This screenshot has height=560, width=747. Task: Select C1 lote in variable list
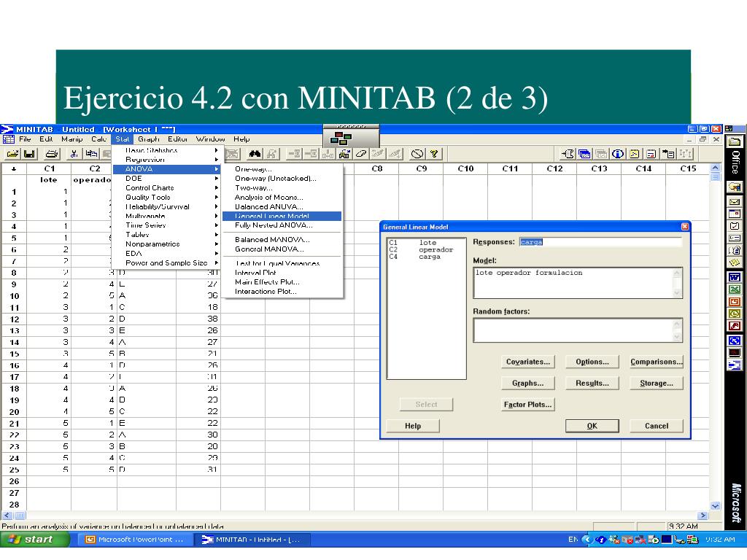click(x=413, y=243)
